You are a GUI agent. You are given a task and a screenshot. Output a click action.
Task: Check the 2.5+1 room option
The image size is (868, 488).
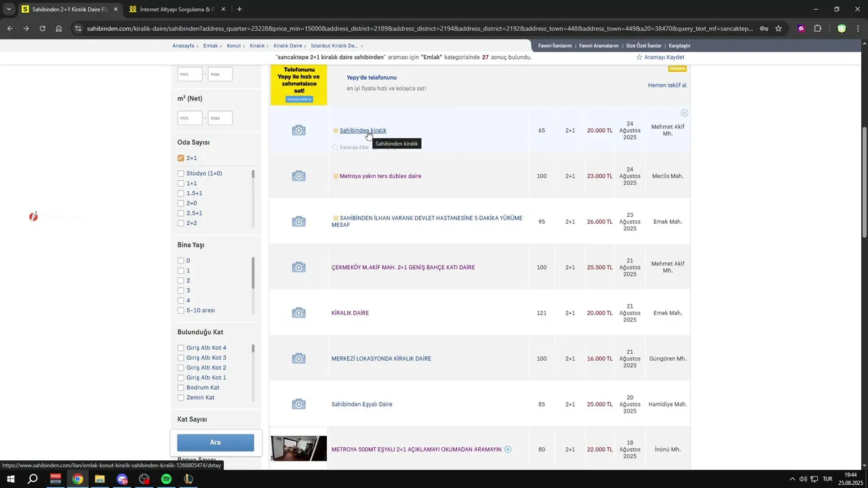[x=181, y=213]
